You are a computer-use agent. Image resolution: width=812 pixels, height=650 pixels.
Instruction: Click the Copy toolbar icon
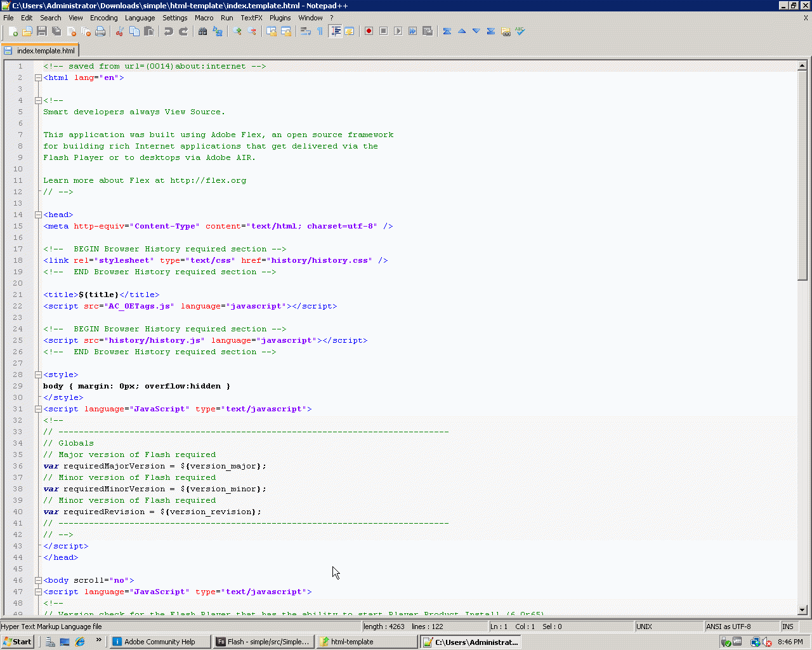click(x=134, y=31)
